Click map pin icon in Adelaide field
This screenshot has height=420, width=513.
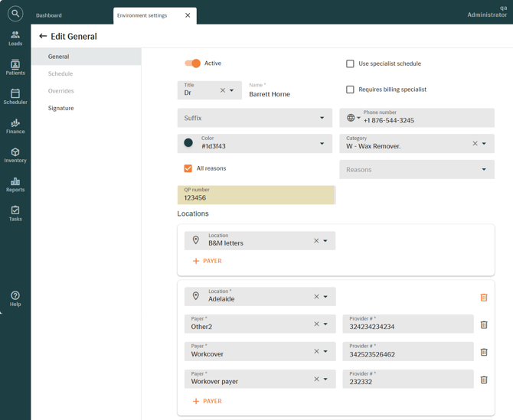[x=196, y=296]
